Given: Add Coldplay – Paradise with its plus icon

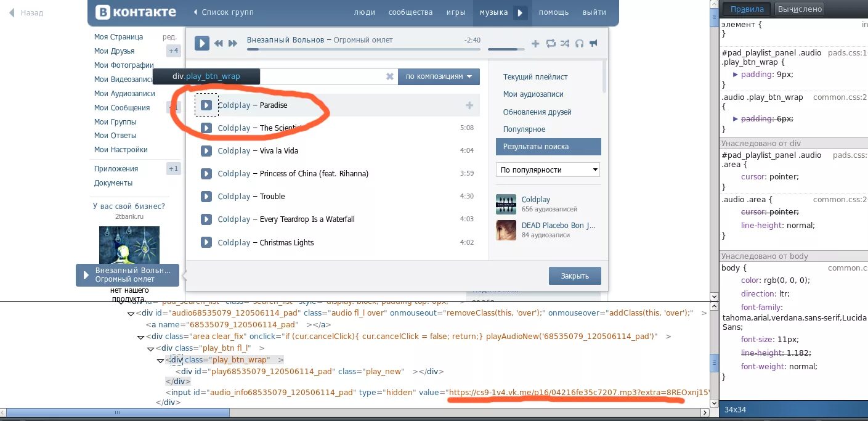Looking at the screenshot, I should point(469,105).
